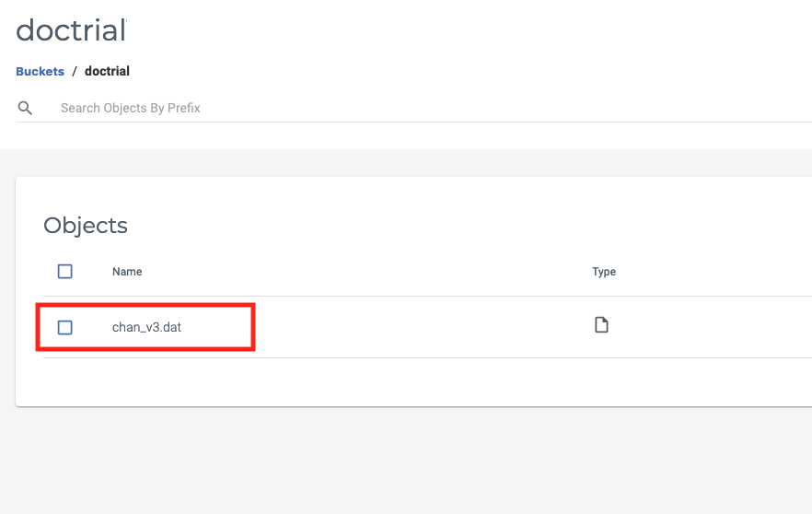Click the breadcrumb slash separator
The width and height of the screenshot is (812, 514).
[x=75, y=71]
